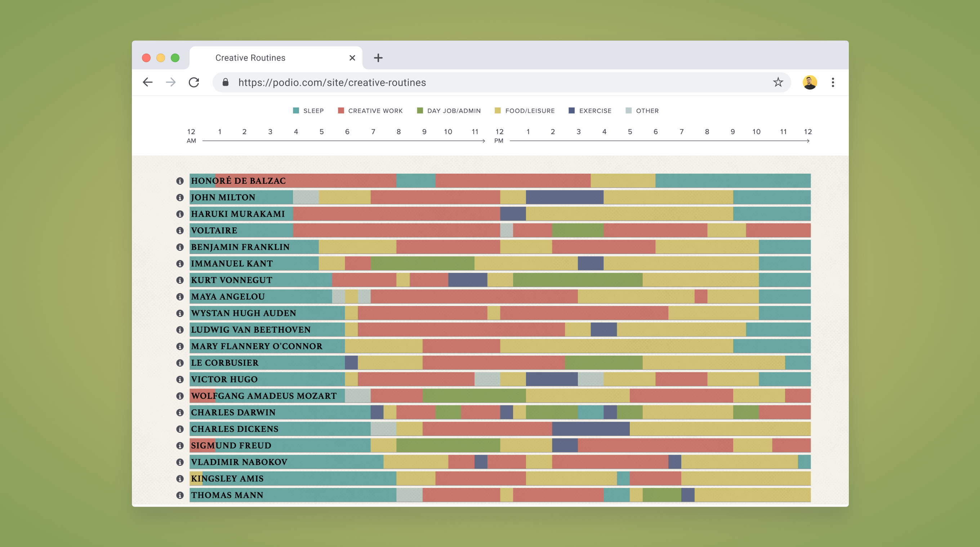
Task: Open info icon for John Milton
Action: pyautogui.click(x=180, y=197)
